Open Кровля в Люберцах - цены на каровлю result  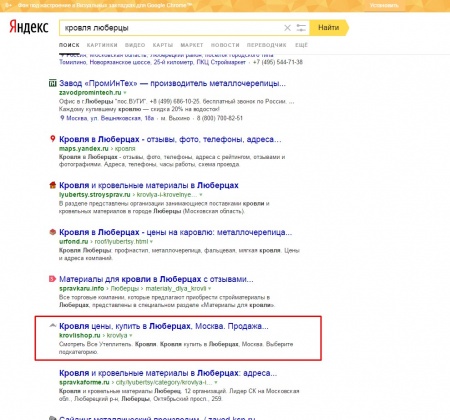pyautogui.click(x=175, y=232)
